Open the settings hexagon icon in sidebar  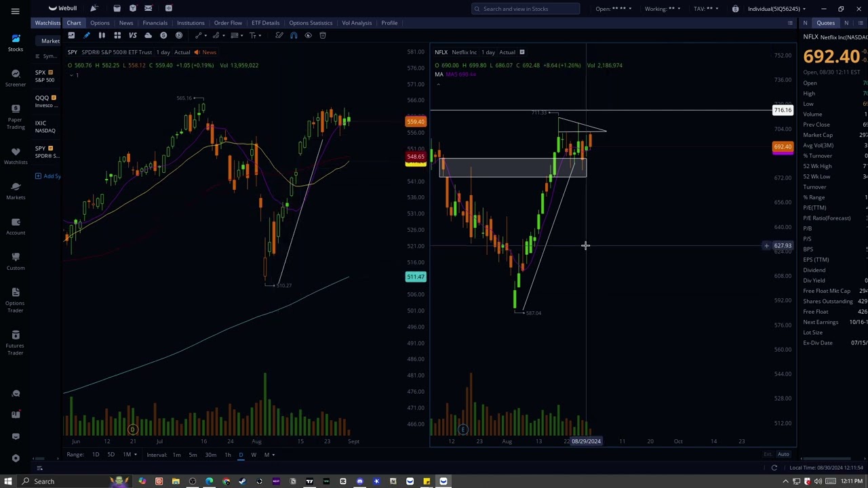tap(16, 458)
